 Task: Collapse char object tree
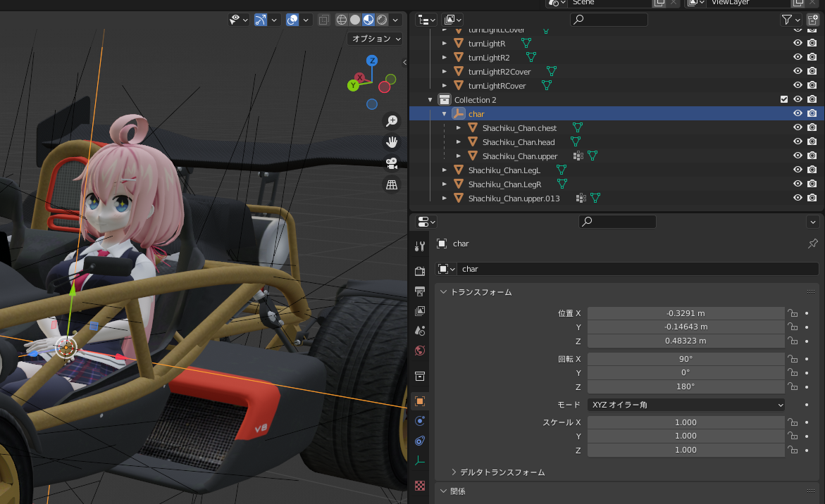(x=444, y=114)
